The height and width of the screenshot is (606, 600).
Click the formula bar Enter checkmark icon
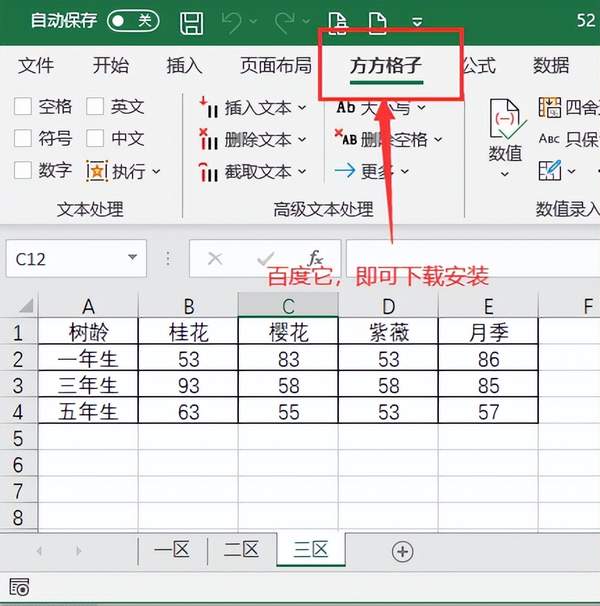[266, 259]
